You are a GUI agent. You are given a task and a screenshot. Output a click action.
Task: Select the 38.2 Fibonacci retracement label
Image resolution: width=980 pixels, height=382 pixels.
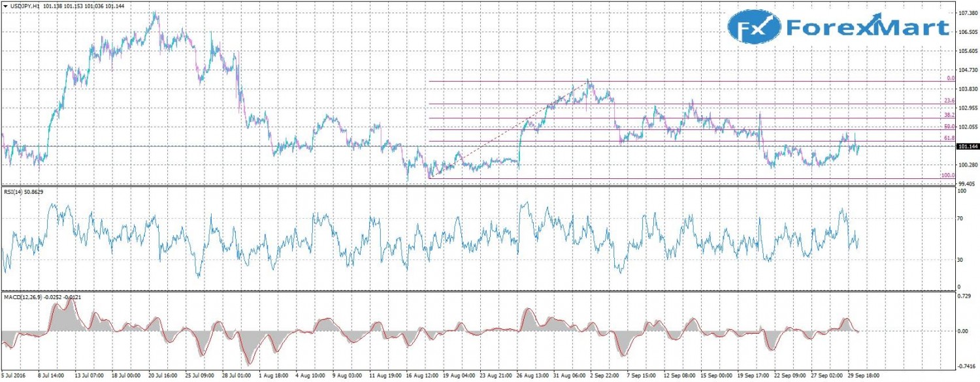click(949, 115)
